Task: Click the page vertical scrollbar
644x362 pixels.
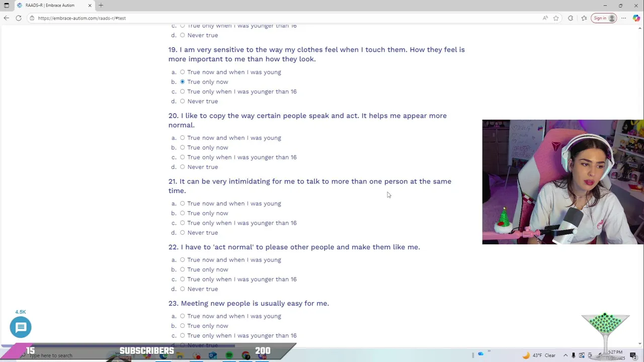Action: pos(640,186)
